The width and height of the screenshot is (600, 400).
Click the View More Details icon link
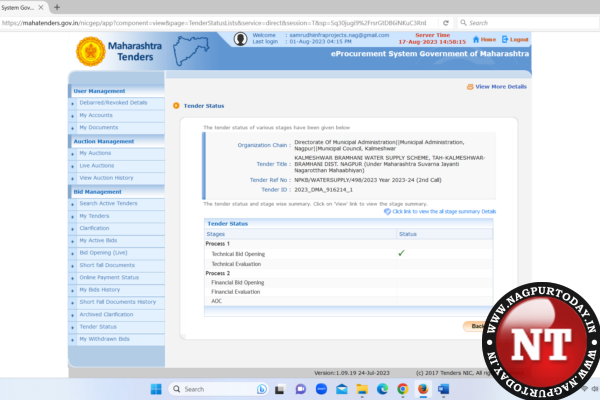496,87
